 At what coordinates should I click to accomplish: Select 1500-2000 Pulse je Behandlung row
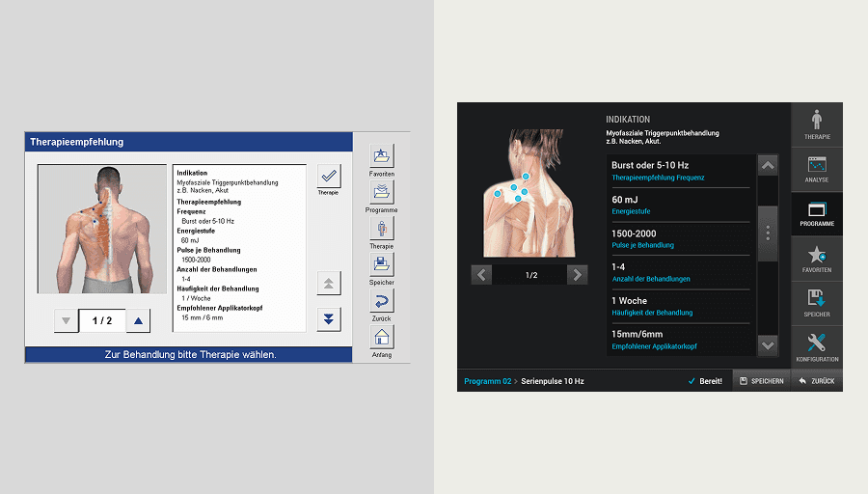(x=681, y=238)
